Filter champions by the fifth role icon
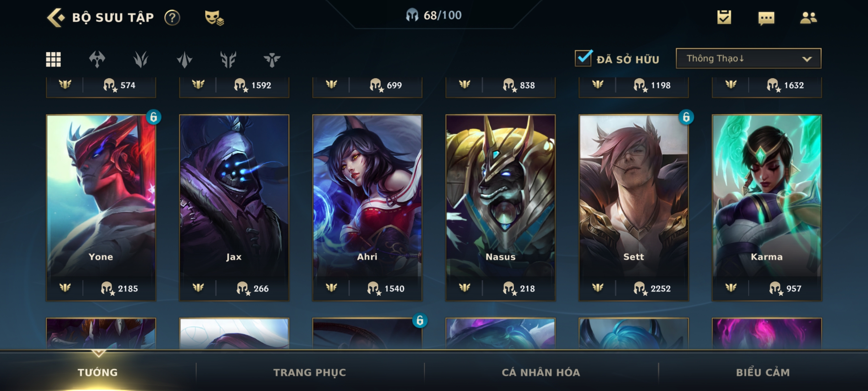The image size is (868, 391). click(272, 59)
